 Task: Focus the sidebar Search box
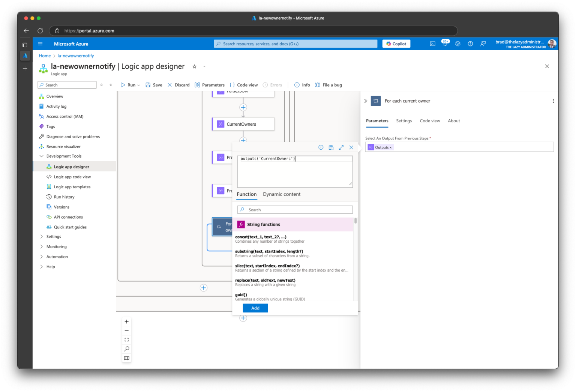[x=67, y=85]
